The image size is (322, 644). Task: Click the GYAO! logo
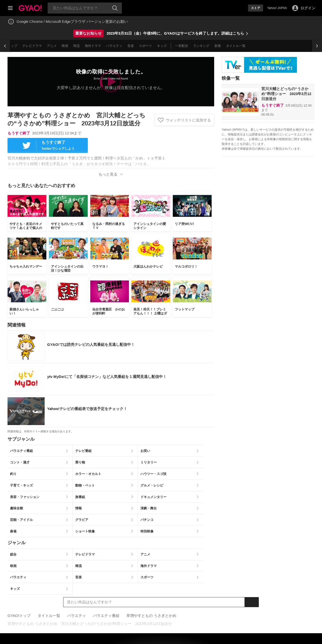30,8
